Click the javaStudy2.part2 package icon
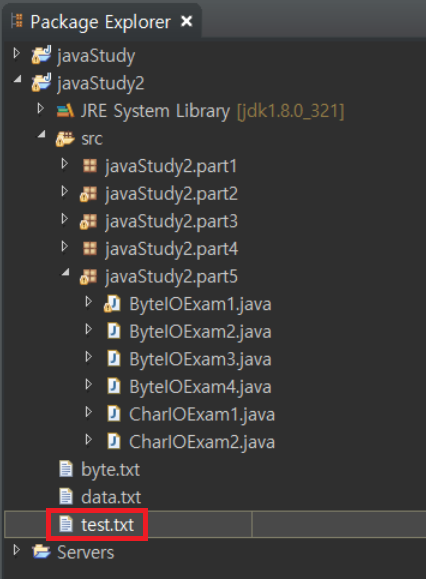426x579 pixels. (88, 193)
